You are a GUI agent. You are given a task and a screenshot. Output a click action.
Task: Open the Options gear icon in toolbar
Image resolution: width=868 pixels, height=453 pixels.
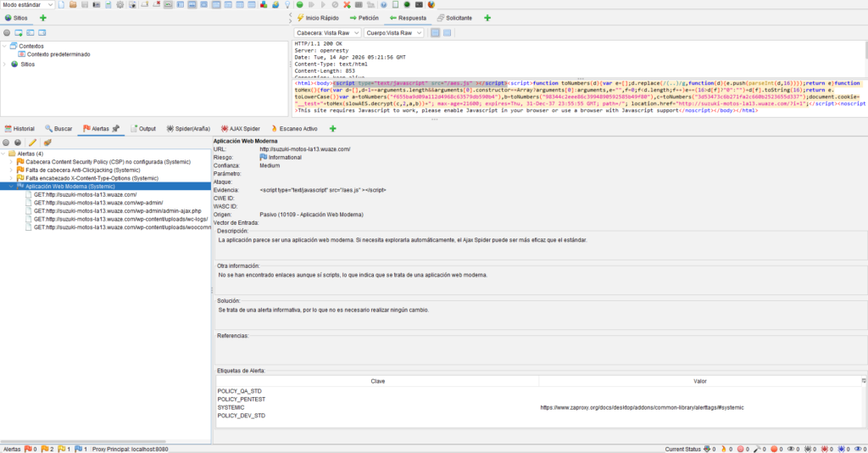coord(120,4)
